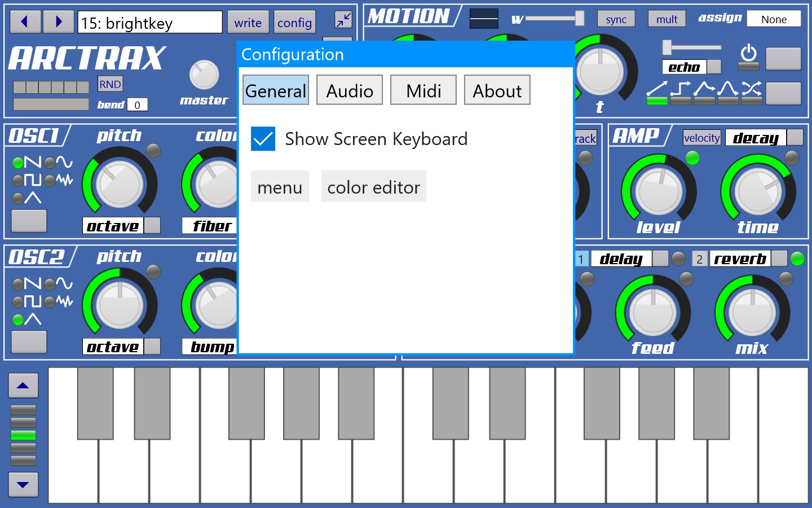
Task: Open the color editor
Action: pyautogui.click(x=374, y=187)
